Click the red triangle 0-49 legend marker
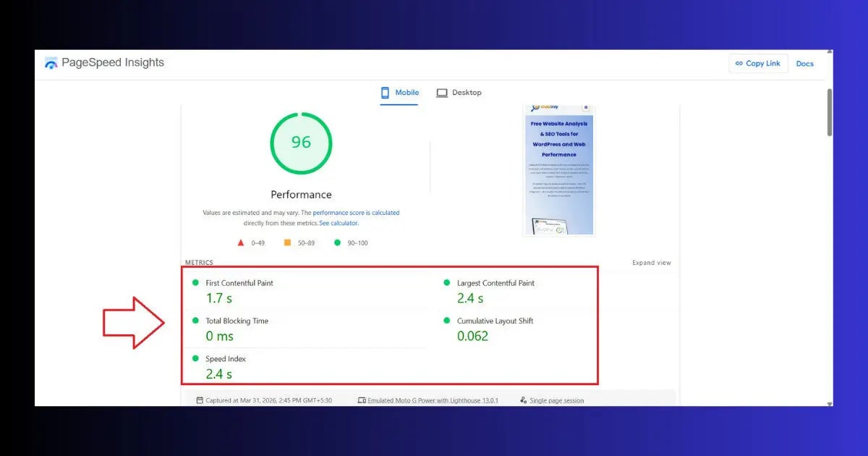This screenshot has height=456, width=868. [241, 244]
